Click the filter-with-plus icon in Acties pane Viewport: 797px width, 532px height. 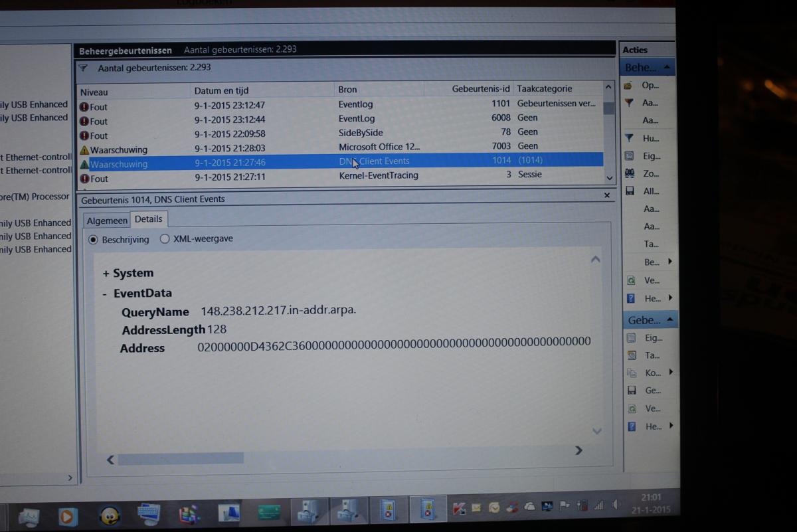tap(628, 103)
